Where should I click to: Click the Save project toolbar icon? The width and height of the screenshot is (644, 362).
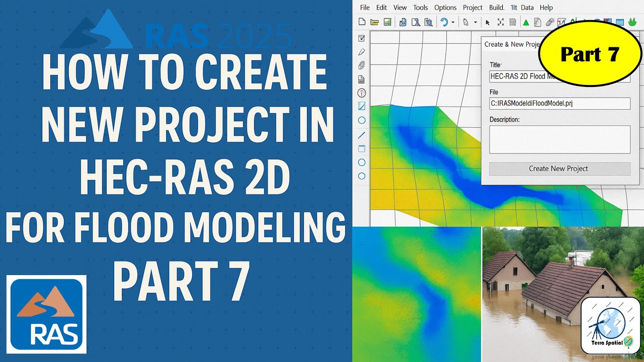click(387, 22)
